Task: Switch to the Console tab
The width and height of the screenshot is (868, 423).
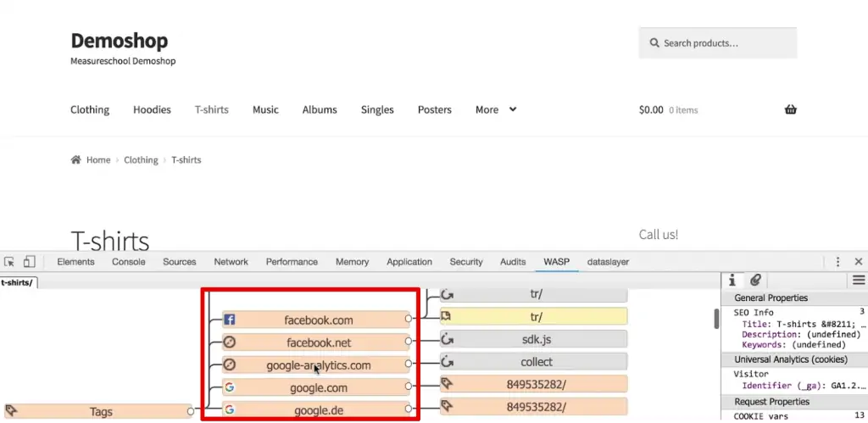Action: (x=129, y=262)
